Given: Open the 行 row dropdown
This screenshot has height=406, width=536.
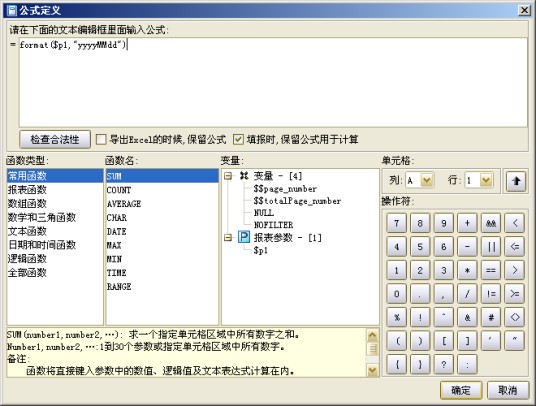Looking at the screenshot, I should coord(486,180).
